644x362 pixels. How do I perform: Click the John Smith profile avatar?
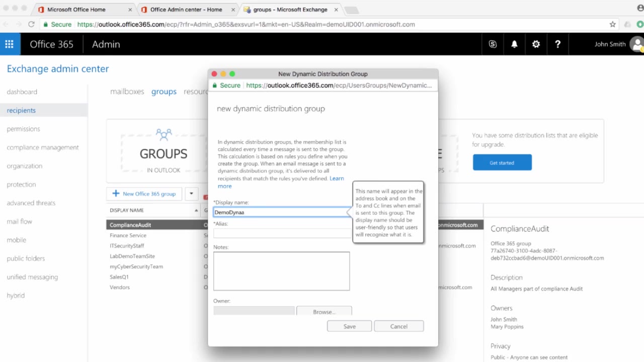pos(636,44)
